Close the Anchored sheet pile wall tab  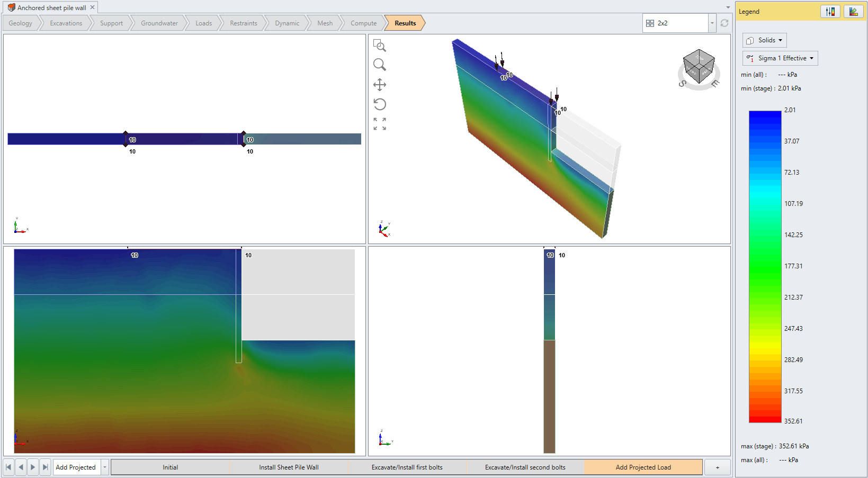(92, 7)
